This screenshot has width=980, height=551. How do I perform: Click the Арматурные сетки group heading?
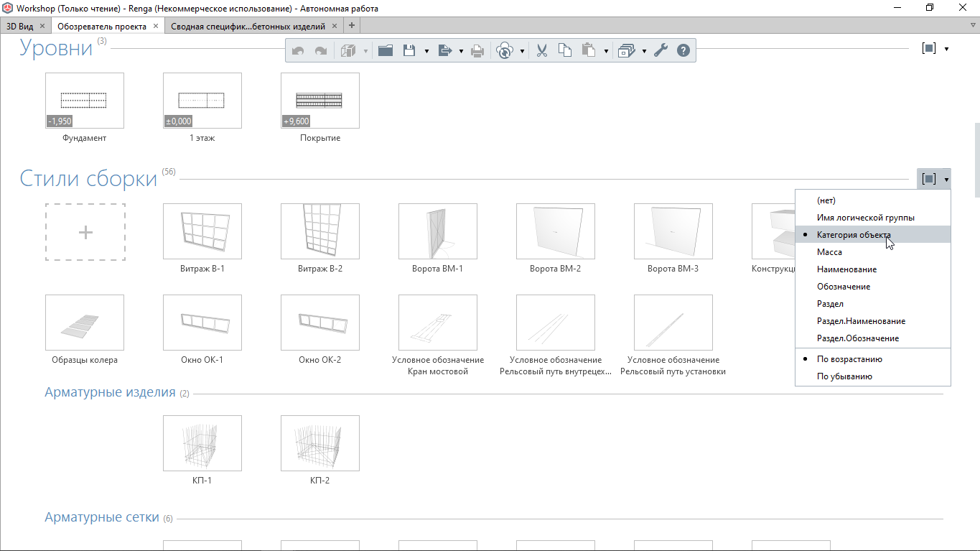[x=102, y=517]
